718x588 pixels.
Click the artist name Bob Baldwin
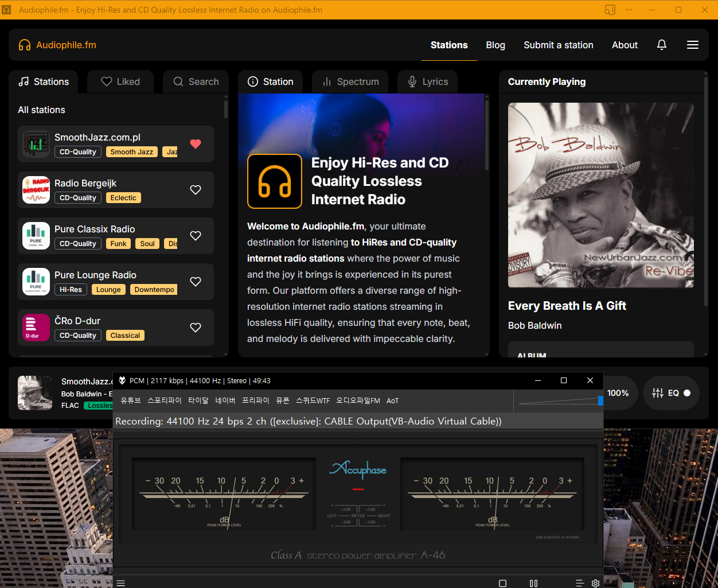pyautogui.click(x=535, y=325)
